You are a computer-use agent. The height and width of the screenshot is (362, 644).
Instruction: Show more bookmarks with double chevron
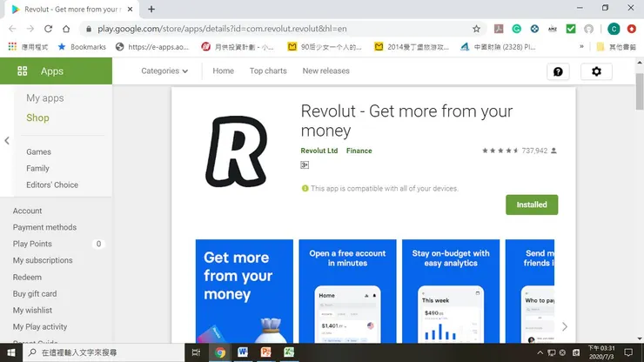pyautogui.click(x=581, y=47)
